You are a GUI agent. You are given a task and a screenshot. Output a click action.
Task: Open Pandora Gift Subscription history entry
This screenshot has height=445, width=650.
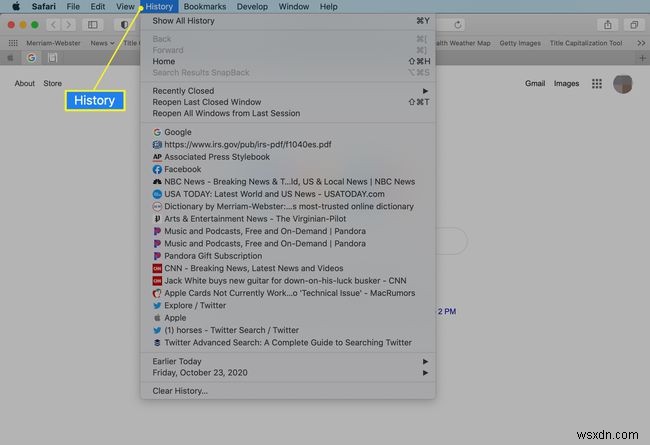tap(288, 256)
